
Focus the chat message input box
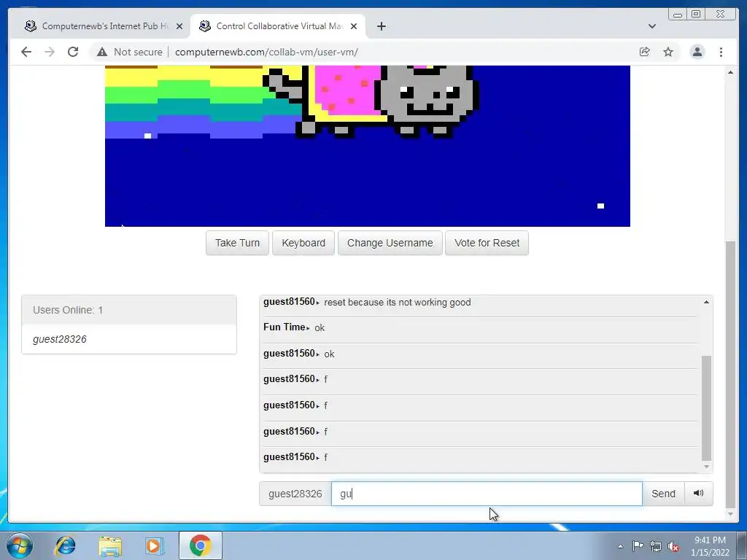pyautogui.click(x=487, y=494)
